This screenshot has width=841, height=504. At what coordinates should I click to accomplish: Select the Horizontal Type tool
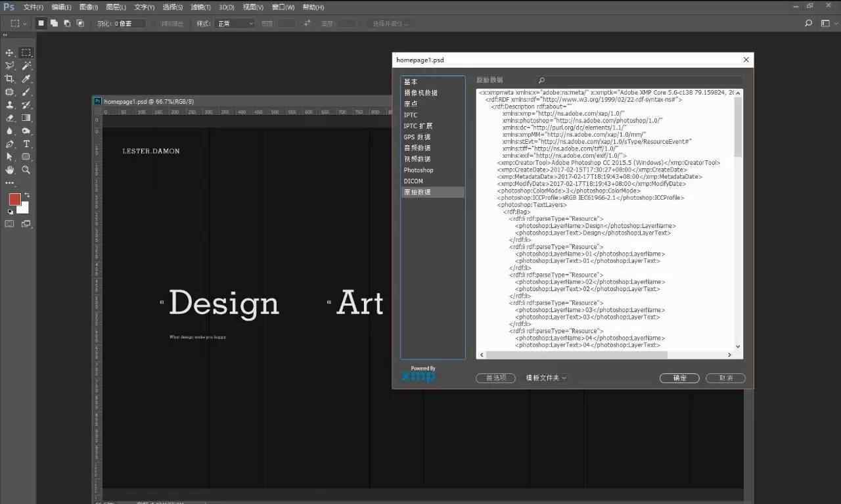pyautogui.click(x=26, y=144)
